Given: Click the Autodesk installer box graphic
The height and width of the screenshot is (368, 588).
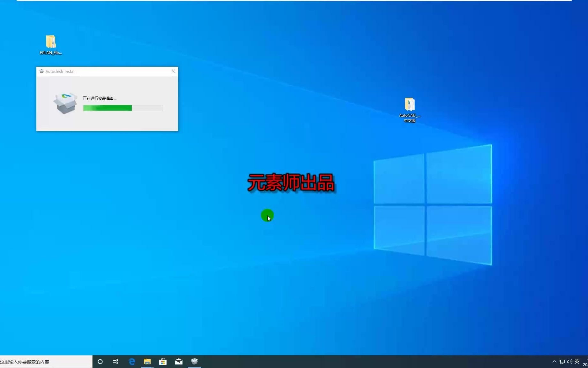Looking at the screenshot, I should [65, 103].
